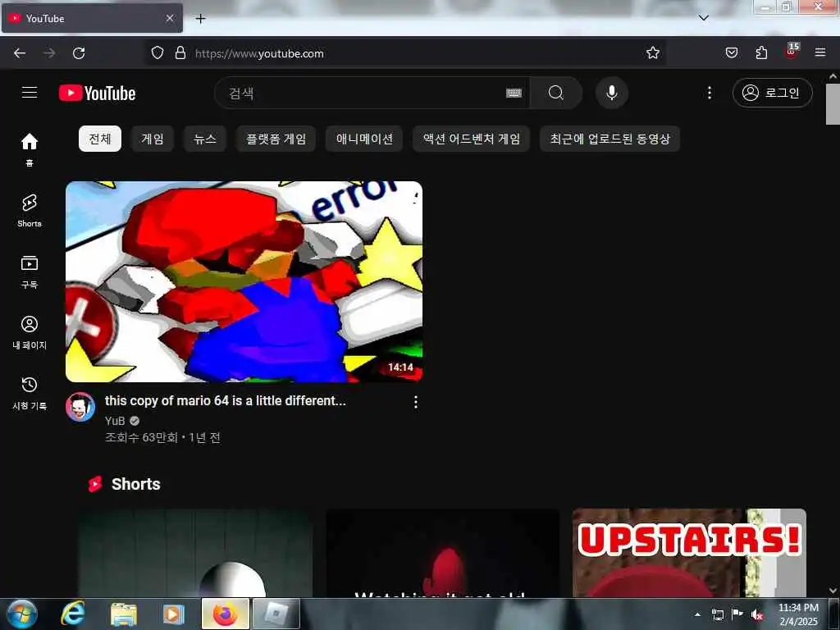Viewport: 840px width, 630px height.
Task: Open the YouTube hamburger guide menu
Action: (30, 93)
